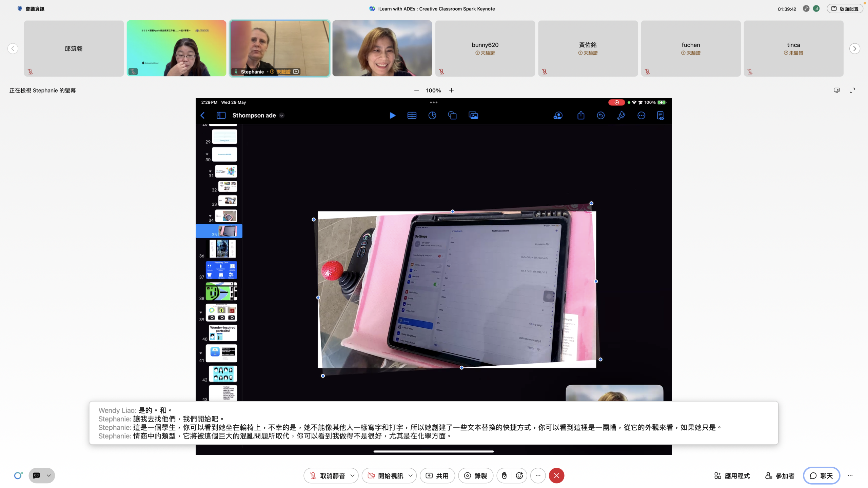Expand the video options arrow beside 開始視訊
868x488 pixels.
coord(411,475)
